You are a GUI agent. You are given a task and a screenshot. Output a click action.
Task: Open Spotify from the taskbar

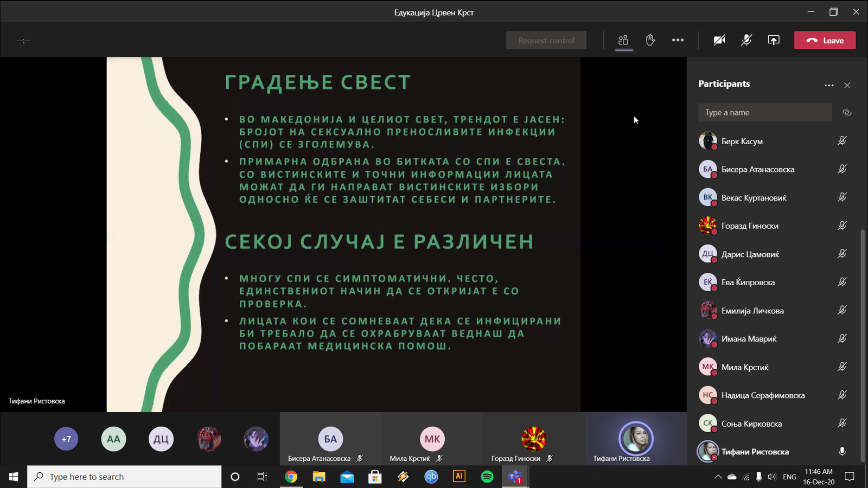[487, 477]
